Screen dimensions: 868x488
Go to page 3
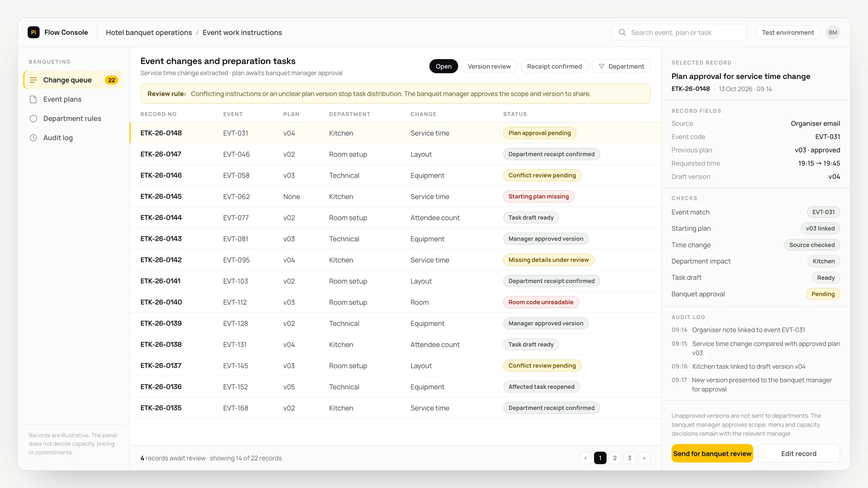tap(629, 458)
